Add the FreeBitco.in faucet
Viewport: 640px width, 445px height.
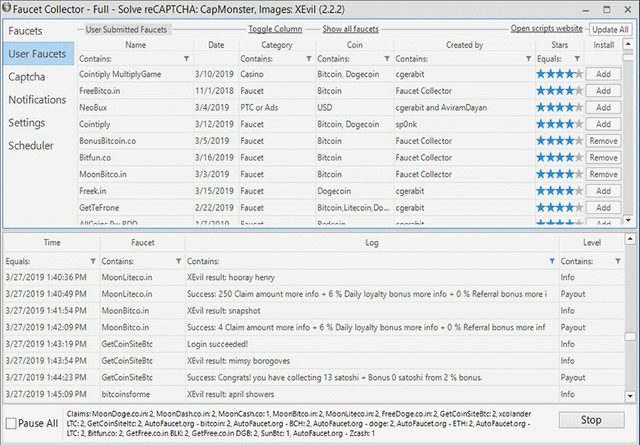tap(603, 91)
